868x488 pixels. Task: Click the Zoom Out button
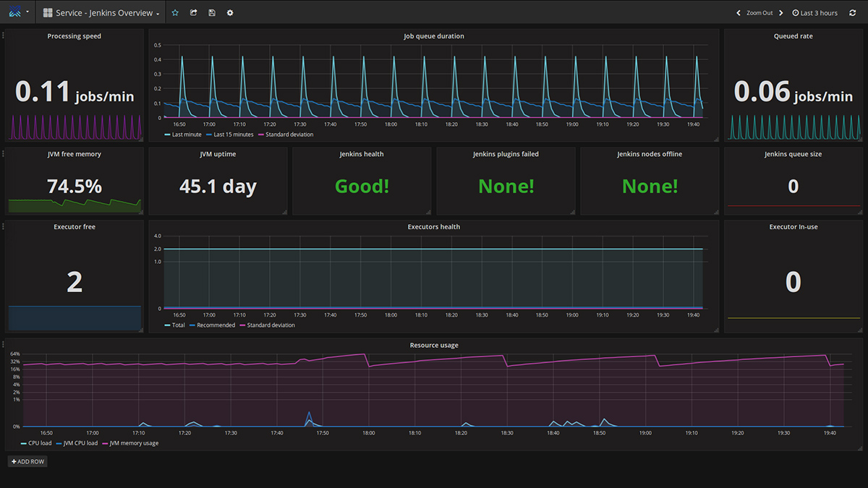pyautogui.click(x=759, y=13)
